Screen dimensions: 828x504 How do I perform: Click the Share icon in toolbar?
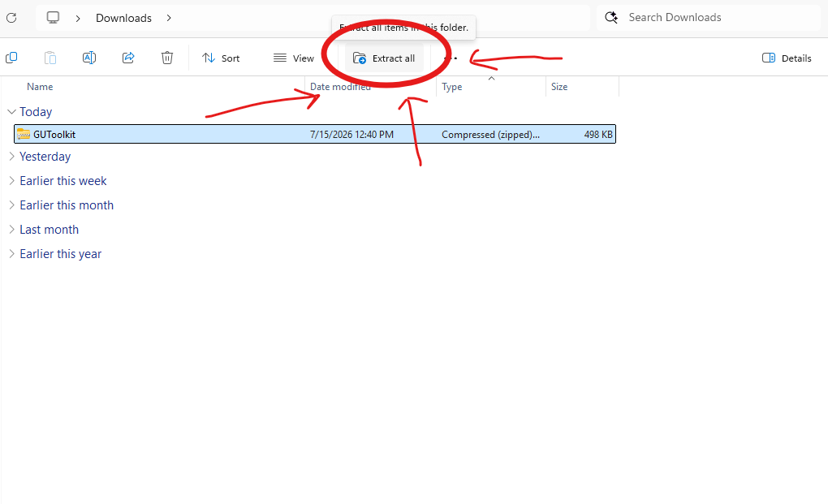click(128, 58)
